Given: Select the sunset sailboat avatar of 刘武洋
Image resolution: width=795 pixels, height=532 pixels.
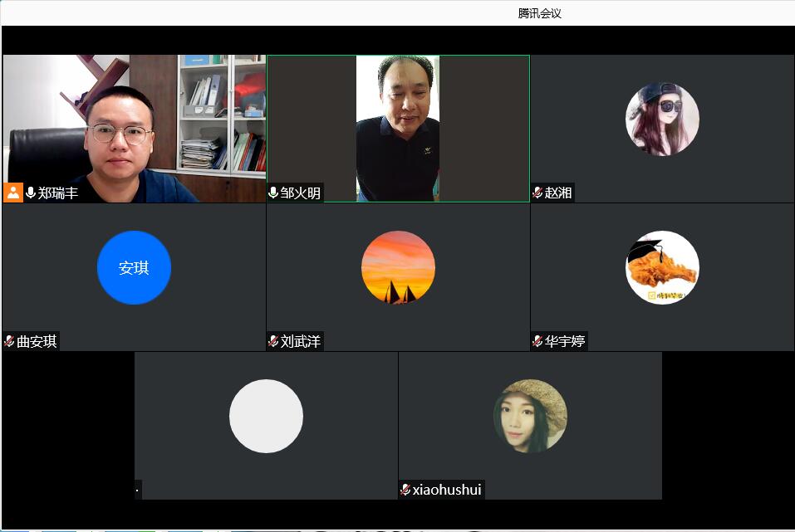Looking at the screenshot, I should click(398, 267).
